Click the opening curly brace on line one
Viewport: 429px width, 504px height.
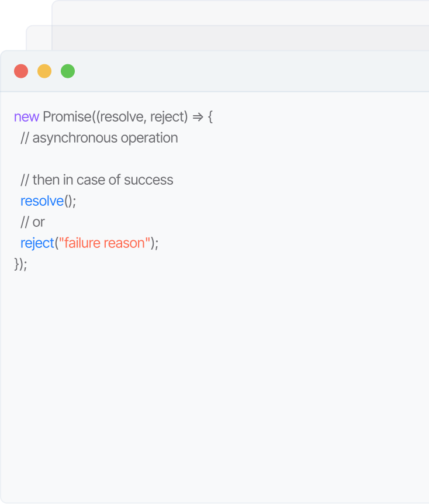click(x=210, y=117)
